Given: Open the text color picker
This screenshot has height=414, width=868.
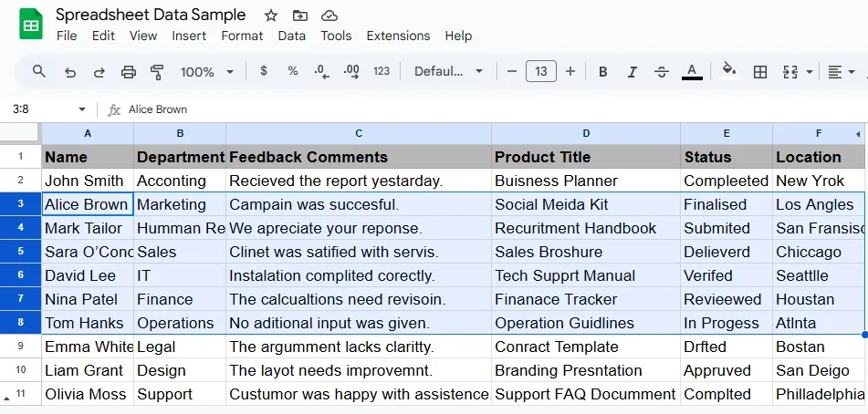Looking at the screenshot, I should pyautogui.click(x=692, y=72).
